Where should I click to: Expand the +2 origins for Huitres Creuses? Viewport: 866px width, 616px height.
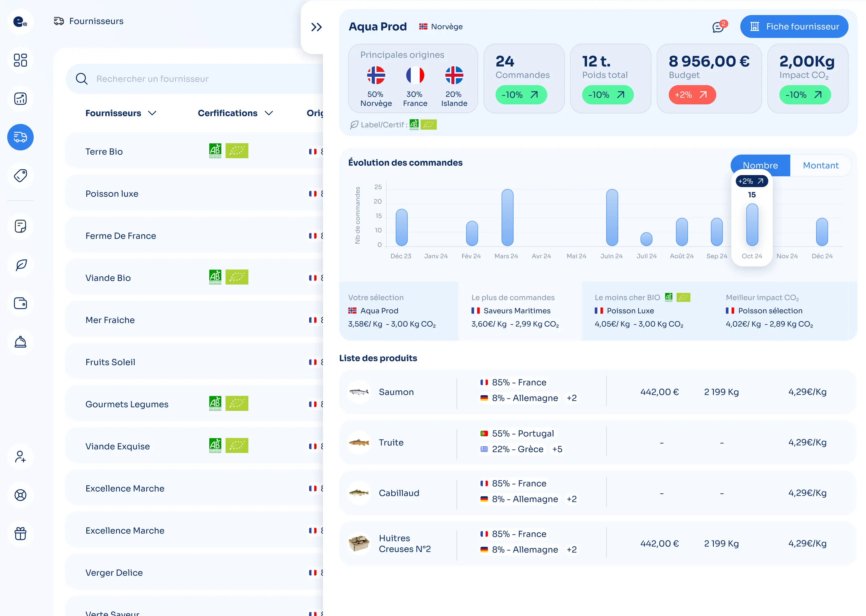pyautogui.click(x=571, y=550)
